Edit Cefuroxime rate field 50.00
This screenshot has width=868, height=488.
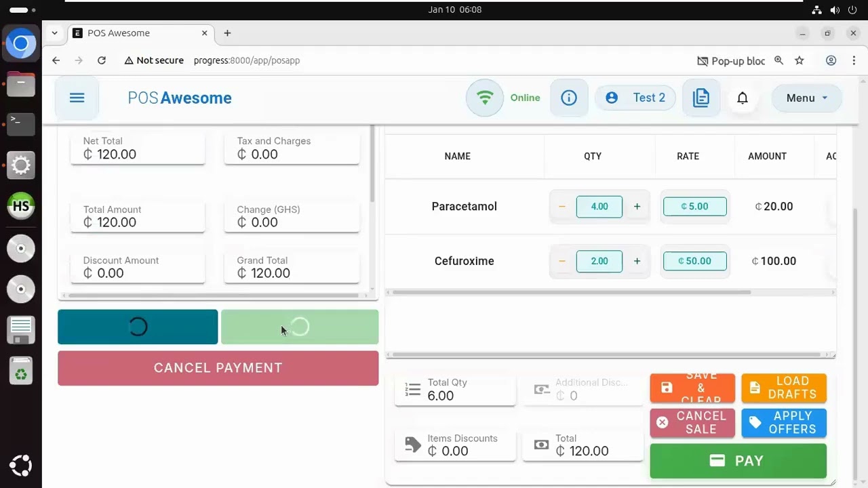coord(695,261)
